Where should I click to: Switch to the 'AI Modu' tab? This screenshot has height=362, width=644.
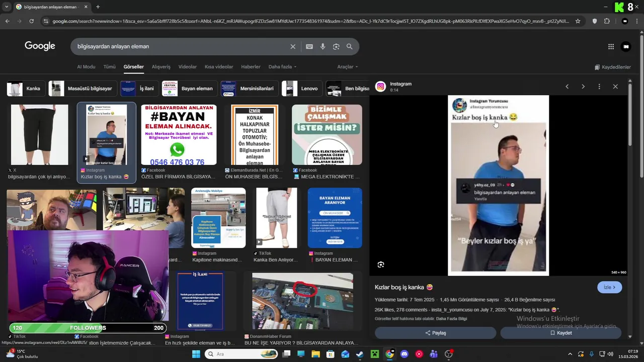[x=86, y=67]
